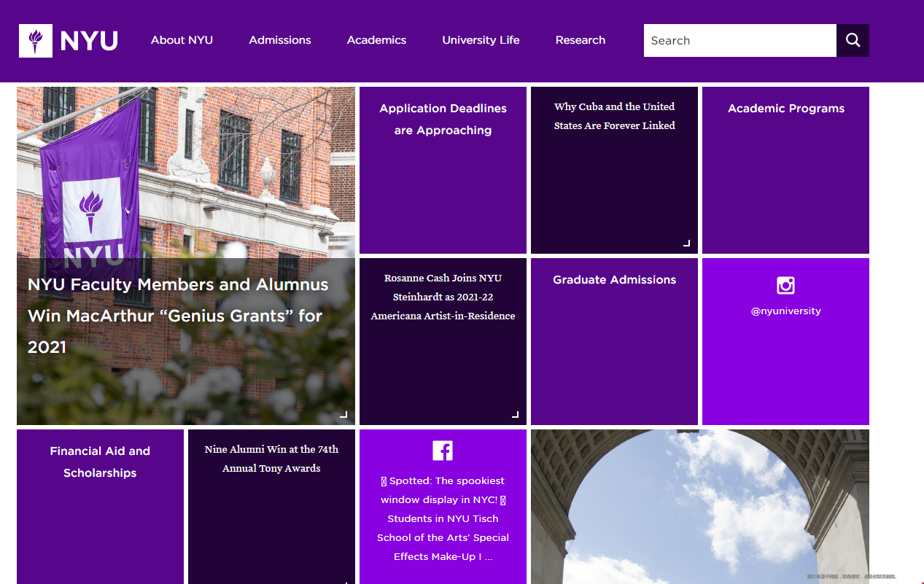Open the Instagram icon tile

785,285
